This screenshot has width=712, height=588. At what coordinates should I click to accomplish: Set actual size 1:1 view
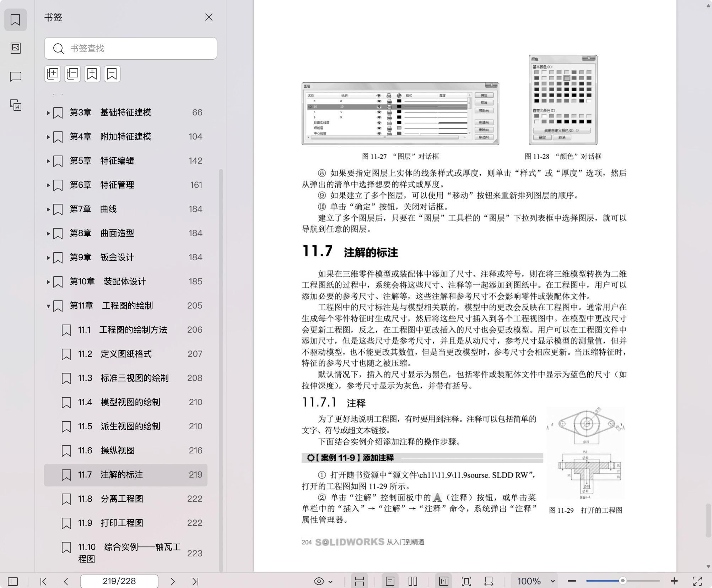443,581
